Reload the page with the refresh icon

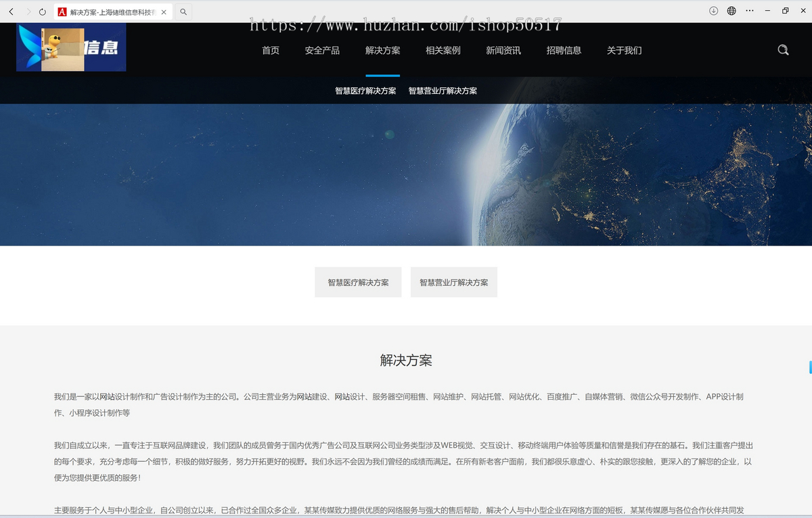click(x=43, y=11)
